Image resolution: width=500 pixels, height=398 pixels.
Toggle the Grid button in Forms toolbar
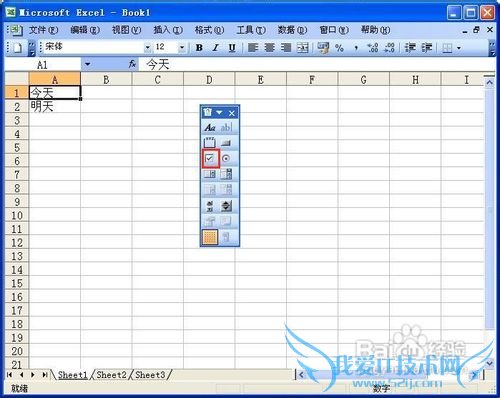(210, 237)
